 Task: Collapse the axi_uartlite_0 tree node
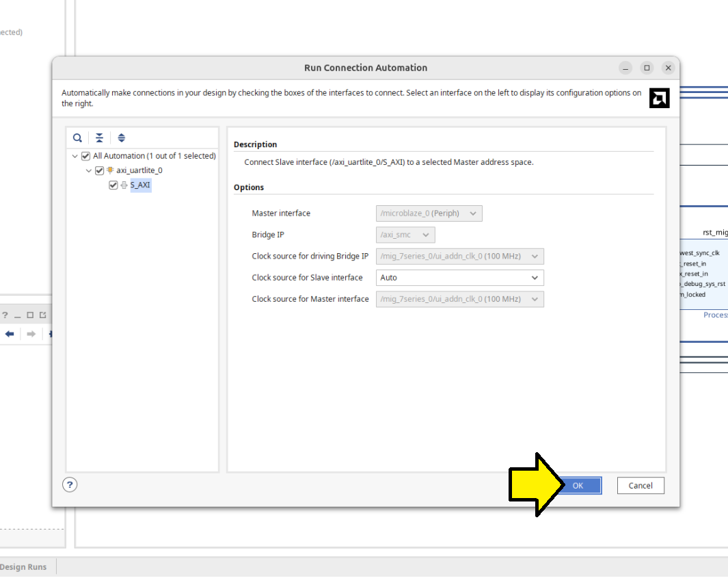click(89, 170)
